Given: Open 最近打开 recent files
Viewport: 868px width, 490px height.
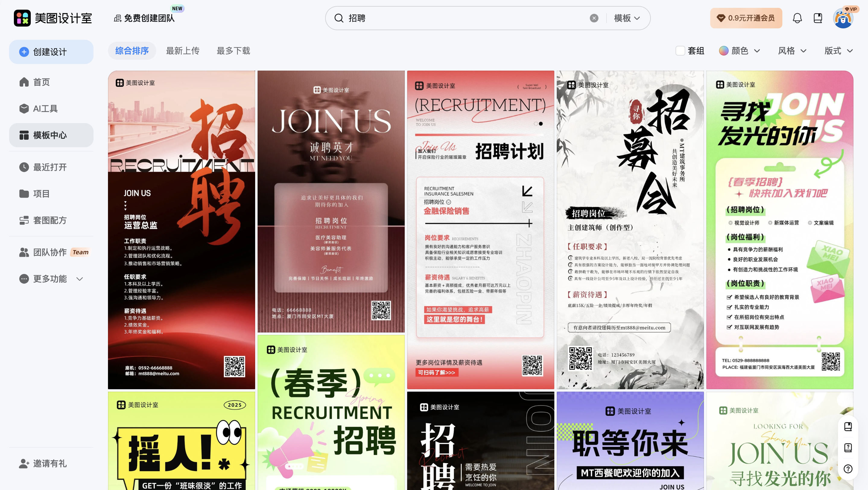Looking at the screenshot, I should [x=50, y=167].
